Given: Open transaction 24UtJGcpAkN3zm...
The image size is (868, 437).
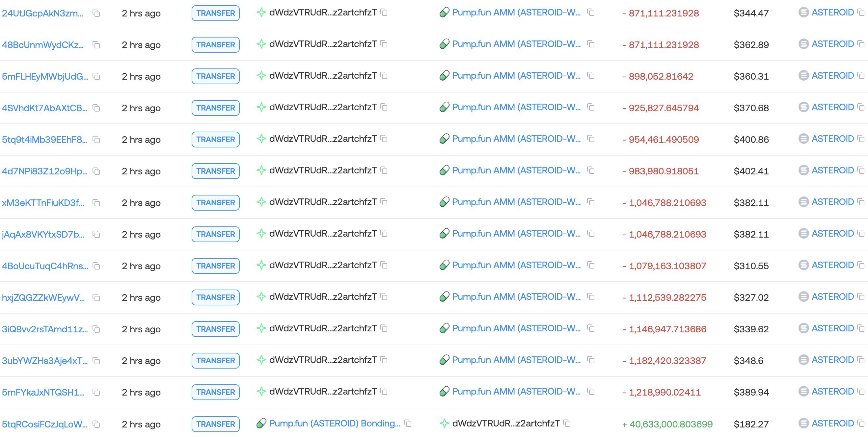Looking at the screenshot, I should coord(42,13).
